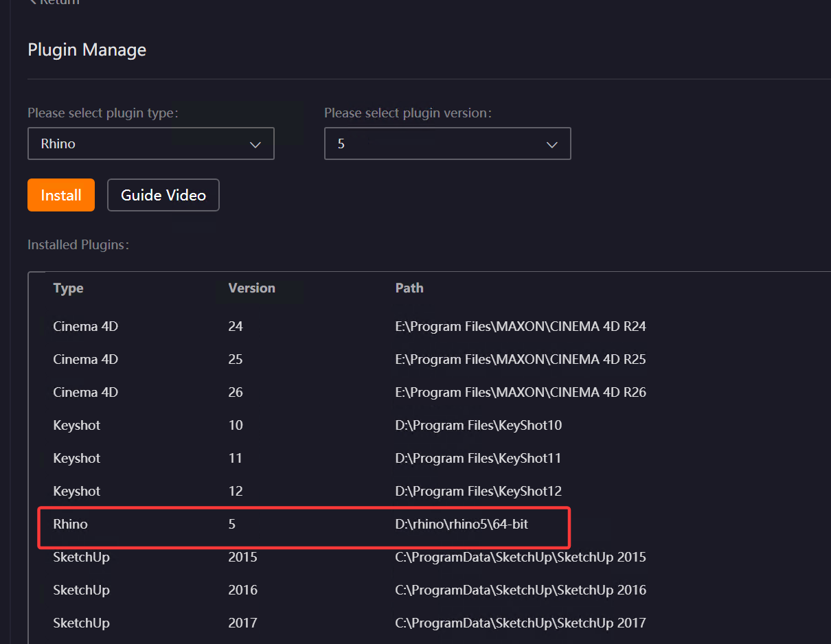Click path C:\ProgramData\SketchUp\SketchUp 2015
Screen dimensions: 831x644
pyautogui.click(x=521, y=557)
